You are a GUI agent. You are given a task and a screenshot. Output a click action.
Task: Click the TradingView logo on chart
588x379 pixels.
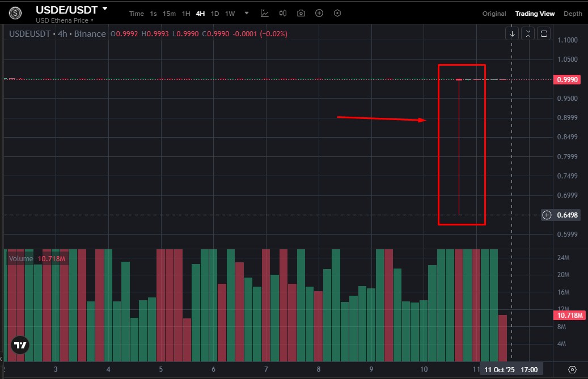[x=20, y=345]
